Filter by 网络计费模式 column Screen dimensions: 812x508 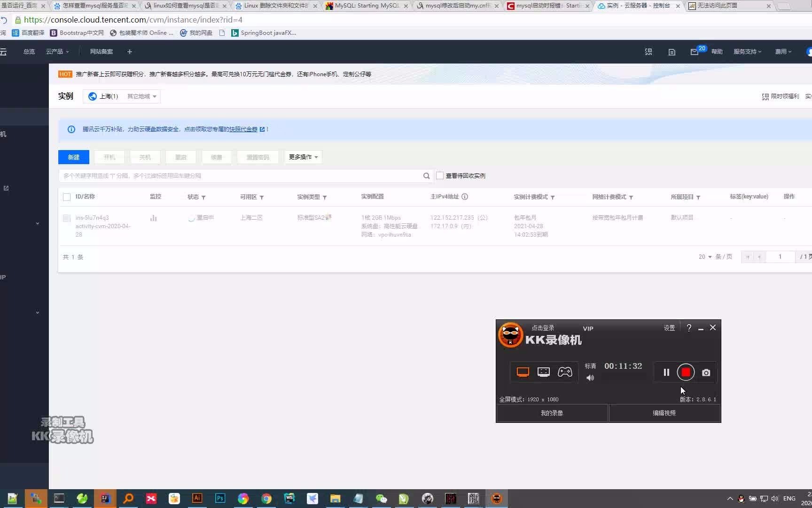[x=631, y=198]
